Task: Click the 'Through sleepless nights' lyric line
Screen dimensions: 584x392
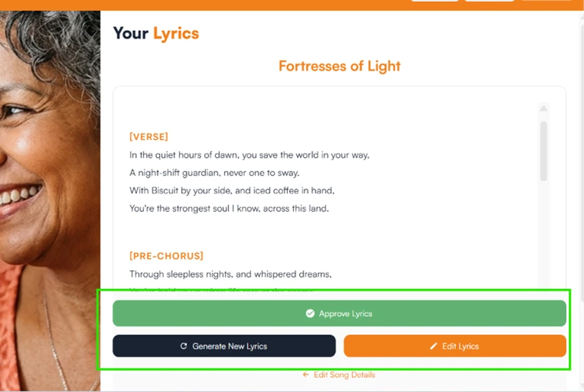Action: point(230,274)
